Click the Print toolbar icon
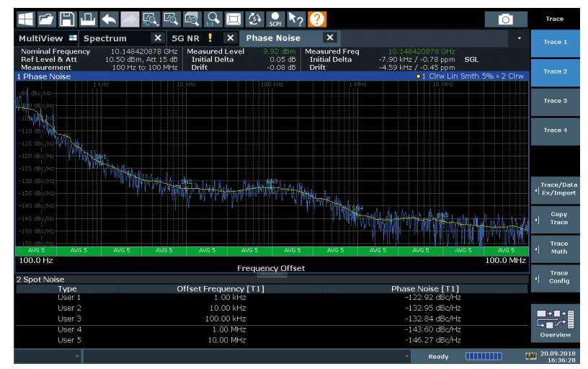The image size is (588, 369). [x=88, y=19]
